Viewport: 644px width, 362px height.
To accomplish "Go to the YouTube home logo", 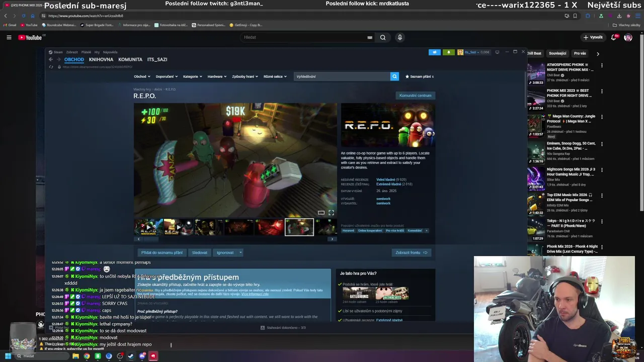I will point(30,37).
